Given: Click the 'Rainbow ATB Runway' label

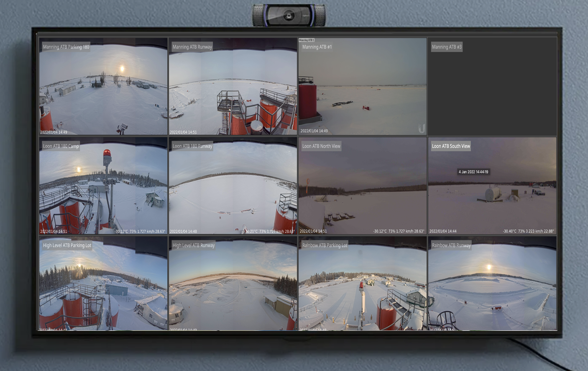Looking at the screenshot, I should pyautogui.click(x=451, y=245).
